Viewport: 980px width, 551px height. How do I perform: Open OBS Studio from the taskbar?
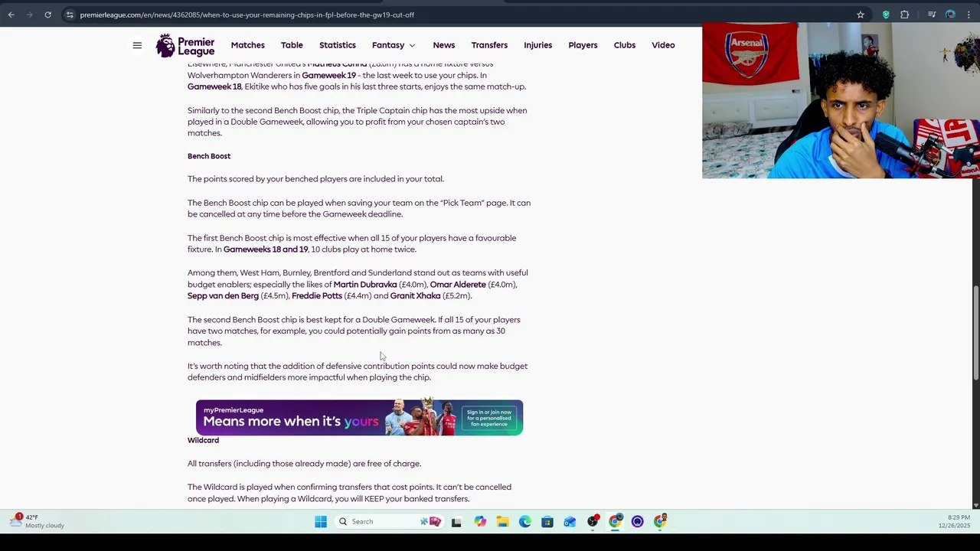(x=593, y=522)
